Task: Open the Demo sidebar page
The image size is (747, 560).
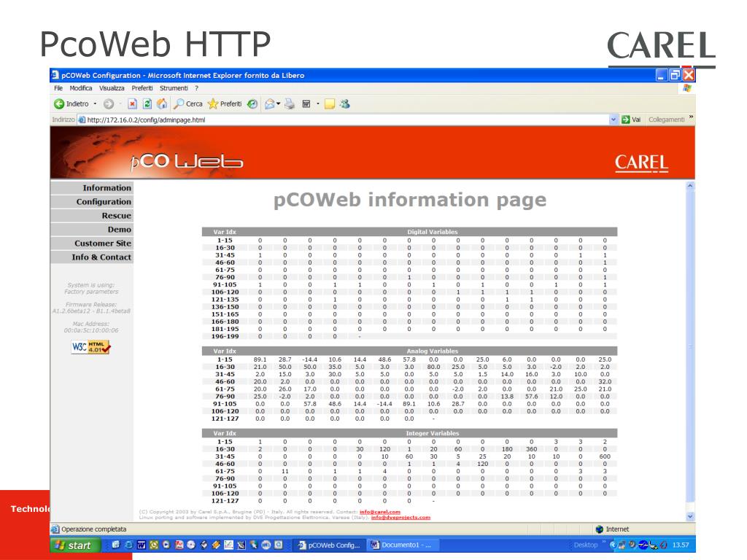Action: tap(92, 230)
